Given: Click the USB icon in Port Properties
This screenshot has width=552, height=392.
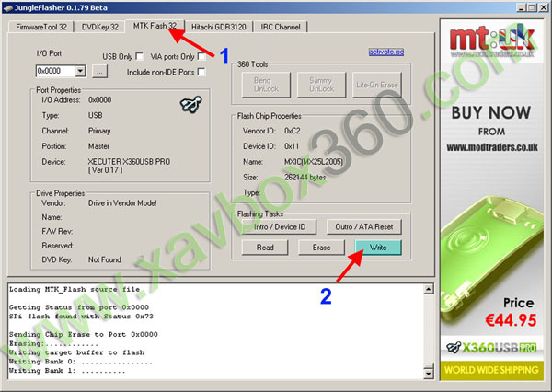Looking at the screenshot, I should pyautogui.click(x=191, y=104).
